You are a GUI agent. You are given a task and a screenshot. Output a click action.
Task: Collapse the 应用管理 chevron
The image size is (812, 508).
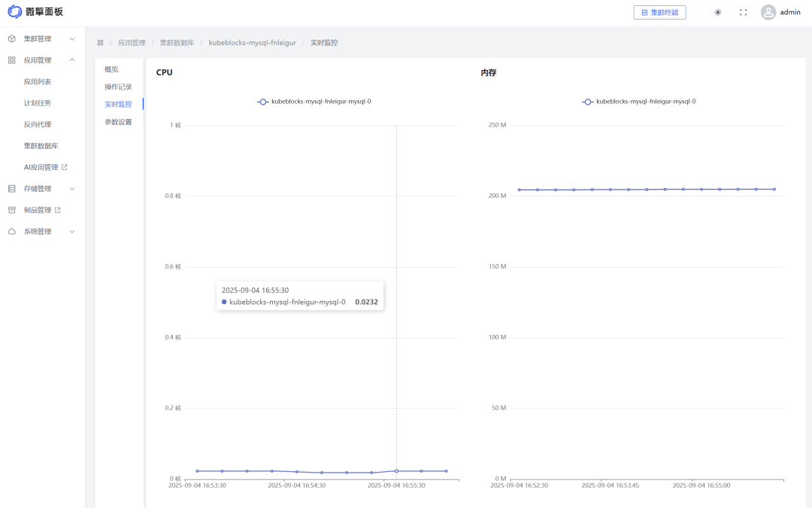coord(72,60)
